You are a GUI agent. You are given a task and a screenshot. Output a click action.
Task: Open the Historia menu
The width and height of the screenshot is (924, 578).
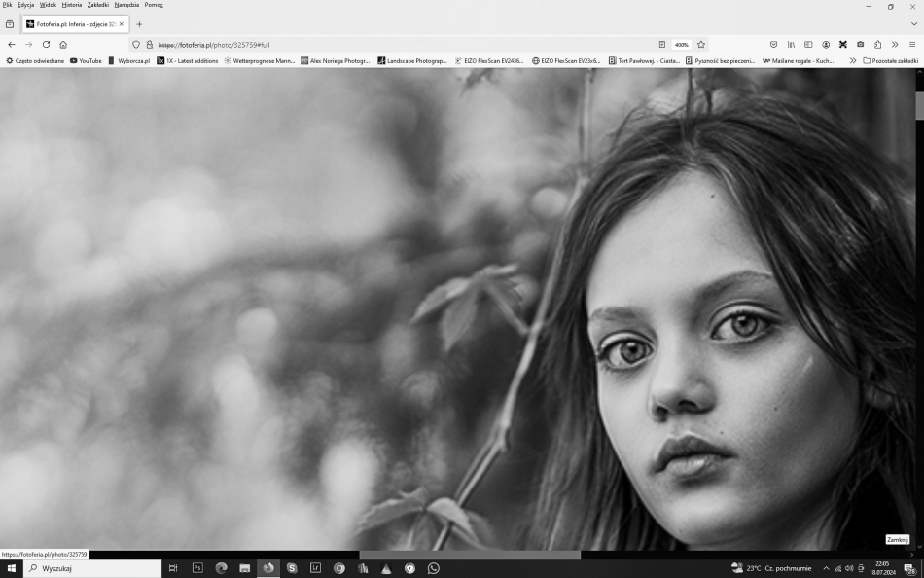72,5
